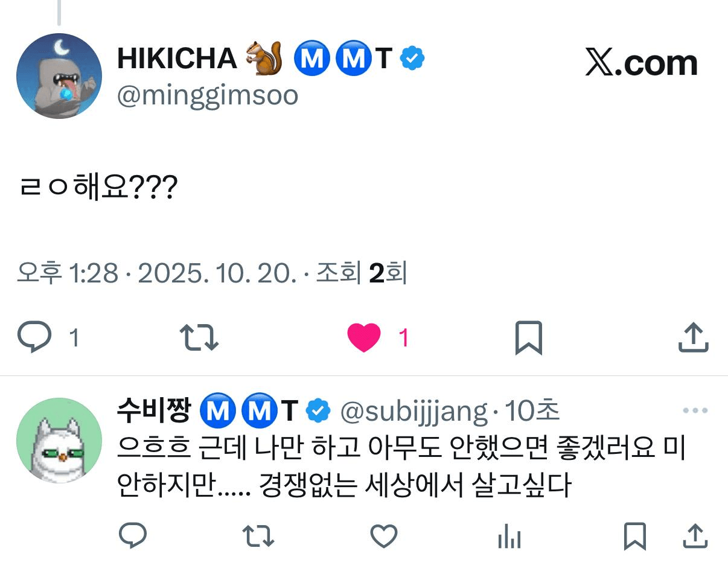Reply to 수비짱's comment
This screenshot has height=574, width=728.
click(x=133, y=535)
